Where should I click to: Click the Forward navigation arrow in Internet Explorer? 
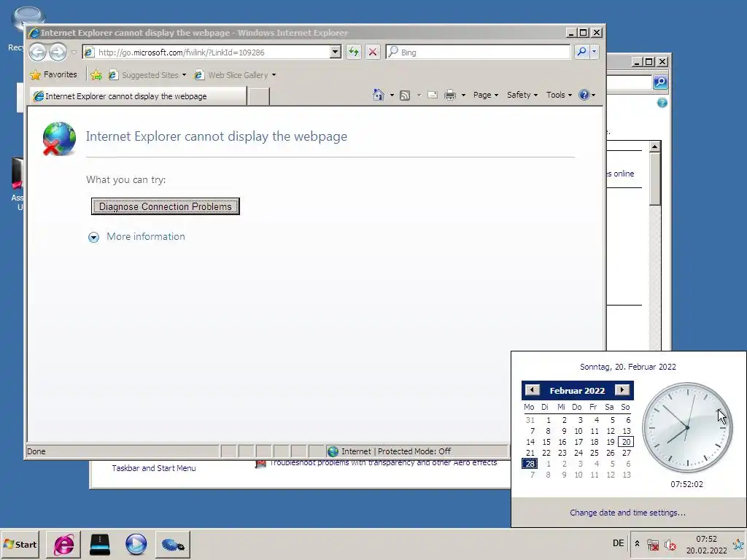tap(58, 52)
